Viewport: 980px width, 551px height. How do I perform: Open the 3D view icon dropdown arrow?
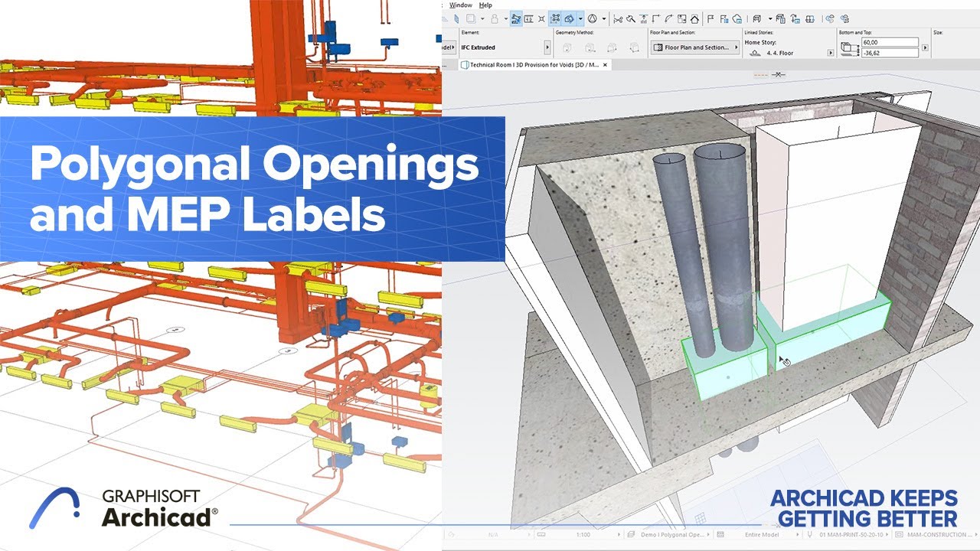pos(770,18)
